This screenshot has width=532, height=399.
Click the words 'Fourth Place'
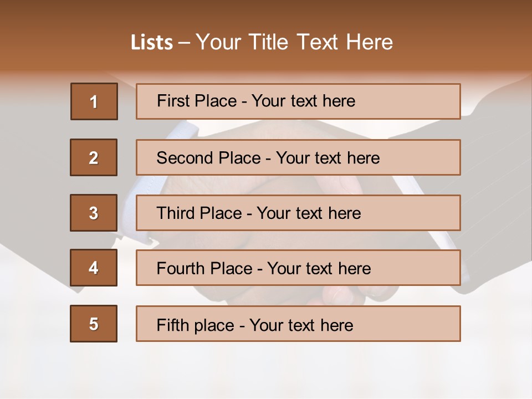tap(205, 269)
